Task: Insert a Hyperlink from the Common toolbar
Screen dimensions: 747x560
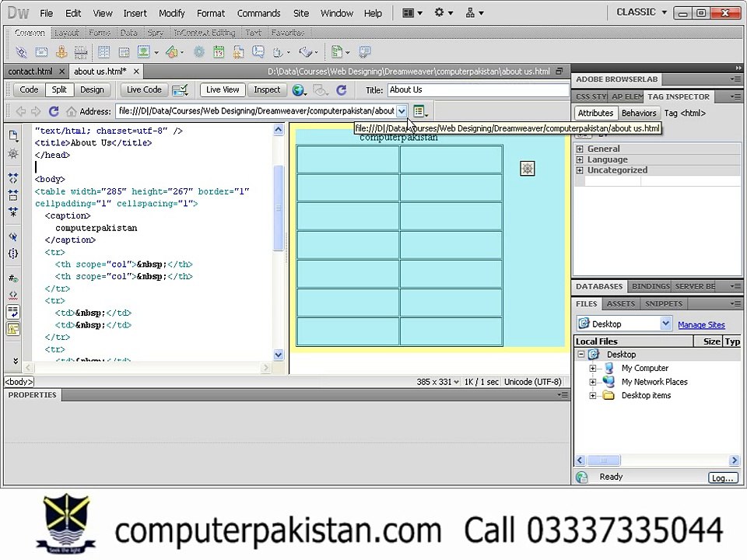Action: tap(21, 52)
